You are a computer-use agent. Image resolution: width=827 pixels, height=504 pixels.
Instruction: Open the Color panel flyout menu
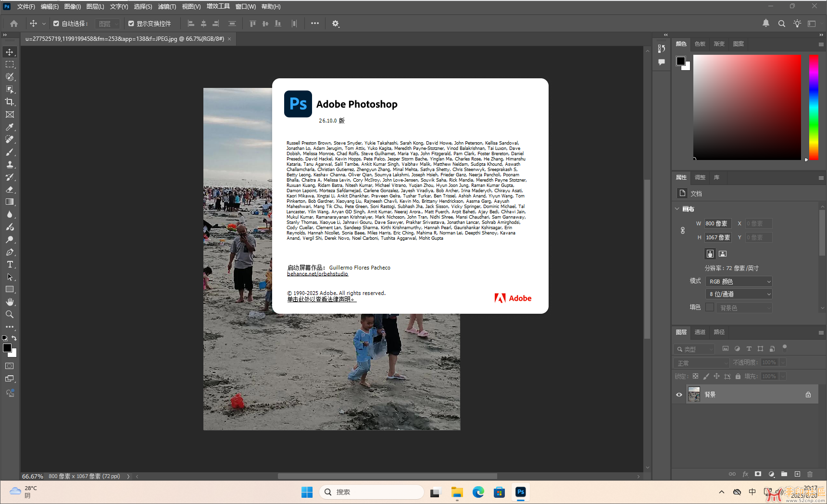821,44
